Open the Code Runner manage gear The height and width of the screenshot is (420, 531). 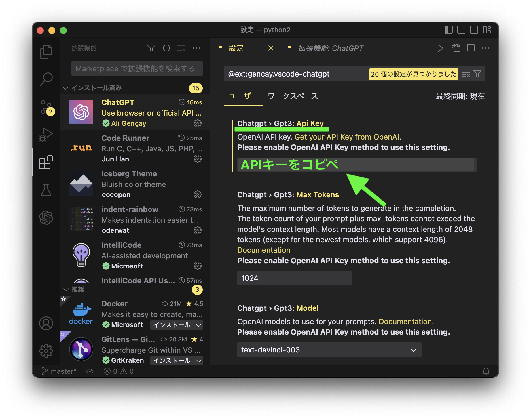198,159
